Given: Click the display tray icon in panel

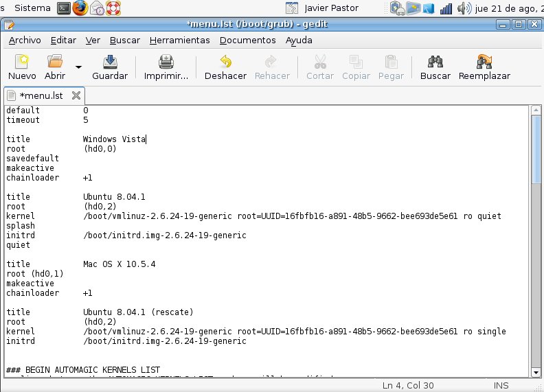Looking at the screenshot, I should (x=413, y=8).
